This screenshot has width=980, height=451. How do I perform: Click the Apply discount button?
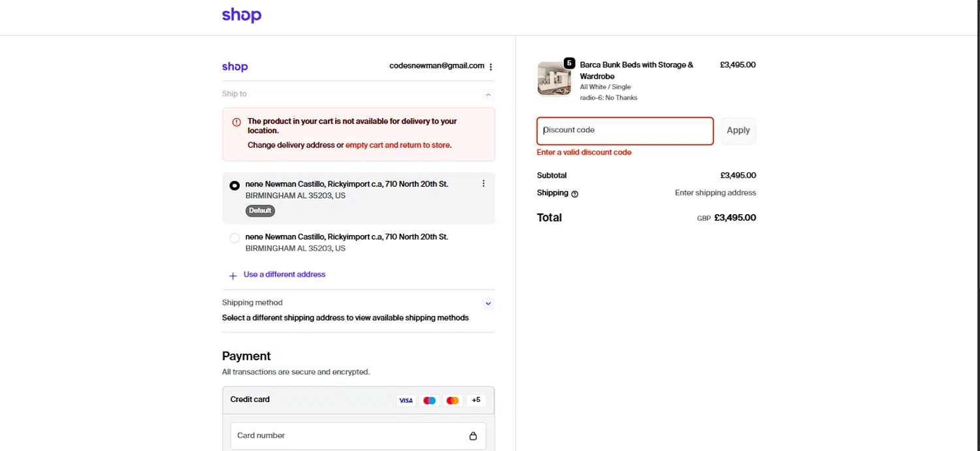(x=738, y=131)
